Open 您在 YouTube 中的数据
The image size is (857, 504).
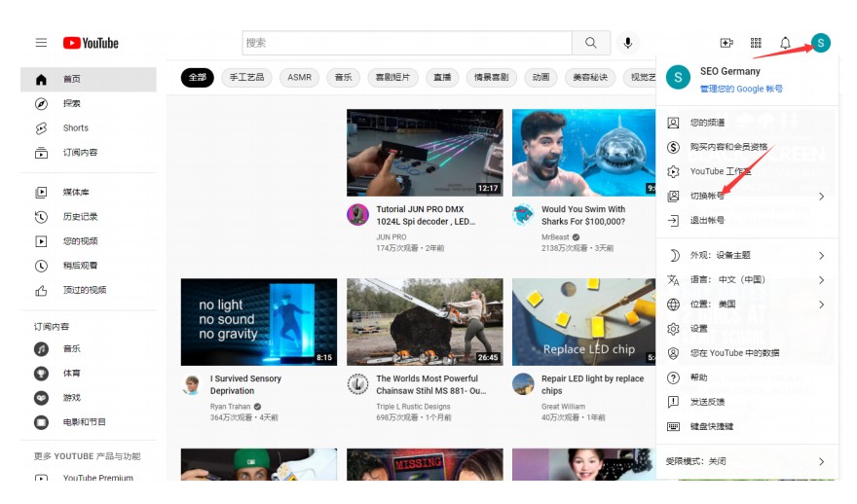pos(747,353)
